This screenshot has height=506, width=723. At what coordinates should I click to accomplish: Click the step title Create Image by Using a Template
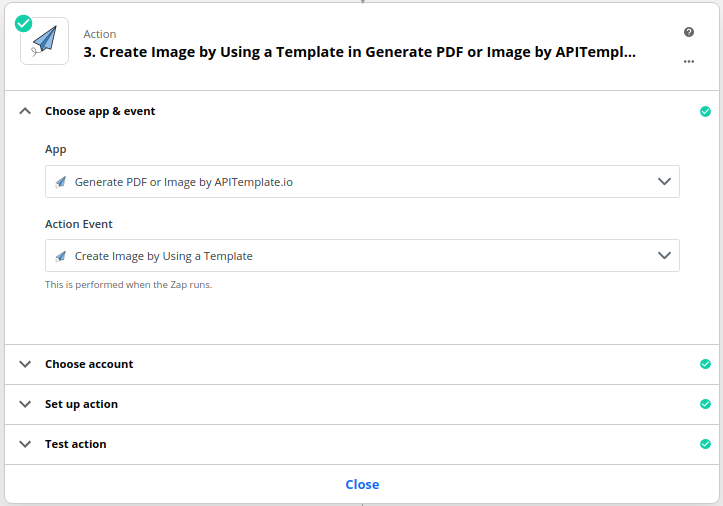coord(360,52)
